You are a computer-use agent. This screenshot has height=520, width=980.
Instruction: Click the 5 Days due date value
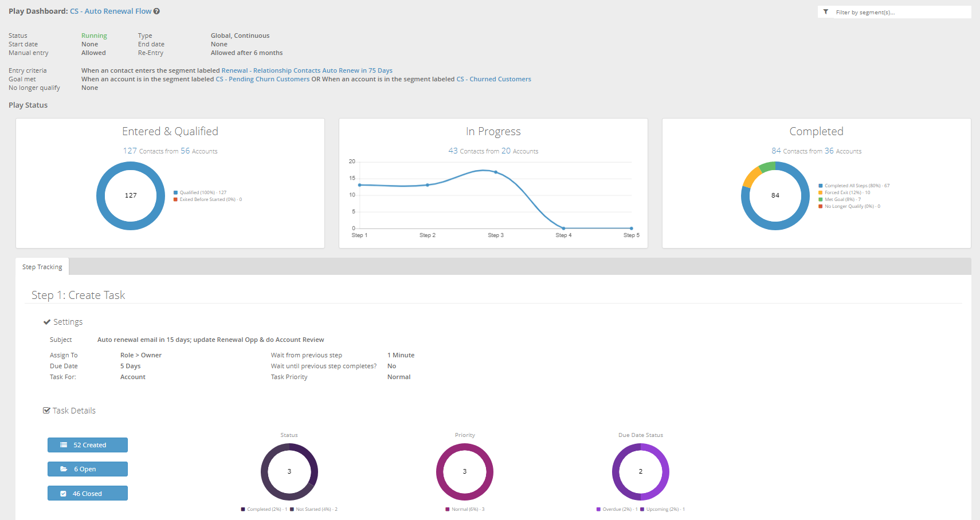tap(130, 366)
